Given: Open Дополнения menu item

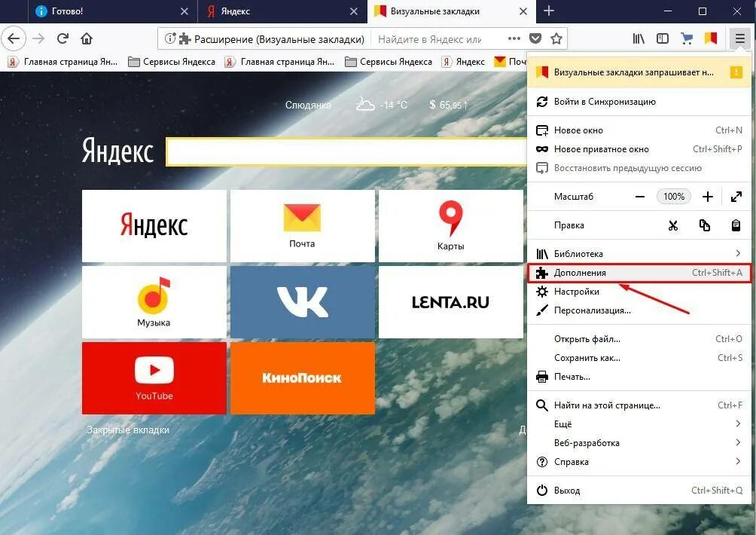Looking at the screenshot, I should click(x=639, y=273).
